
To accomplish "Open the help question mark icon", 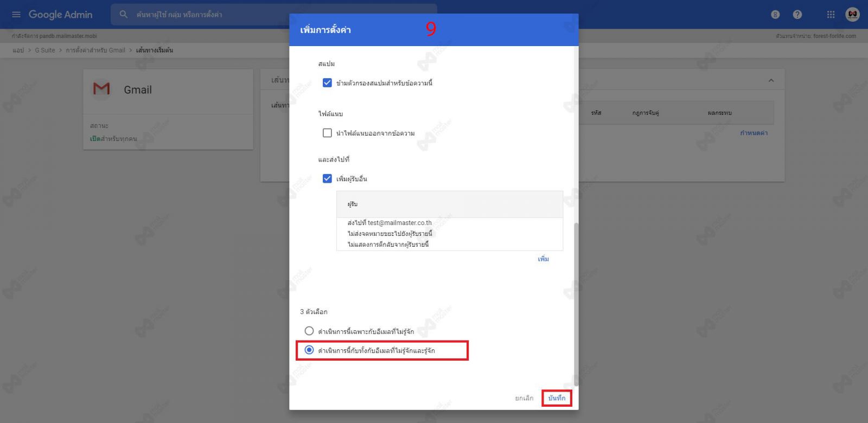I will (x=797, y=15).
